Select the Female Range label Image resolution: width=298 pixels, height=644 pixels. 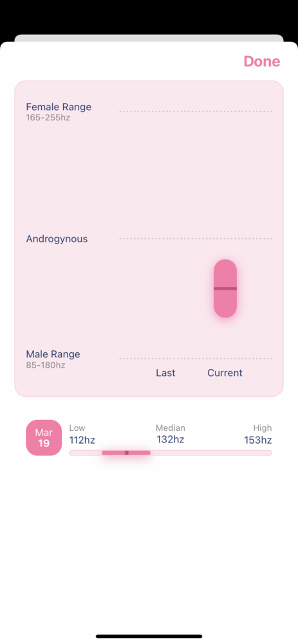coord(59,107)
